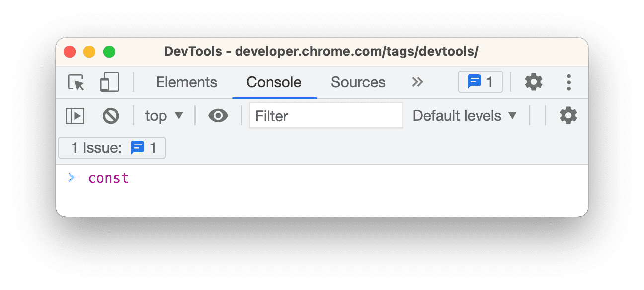Click the console prompt arrow

click(72, 178)
